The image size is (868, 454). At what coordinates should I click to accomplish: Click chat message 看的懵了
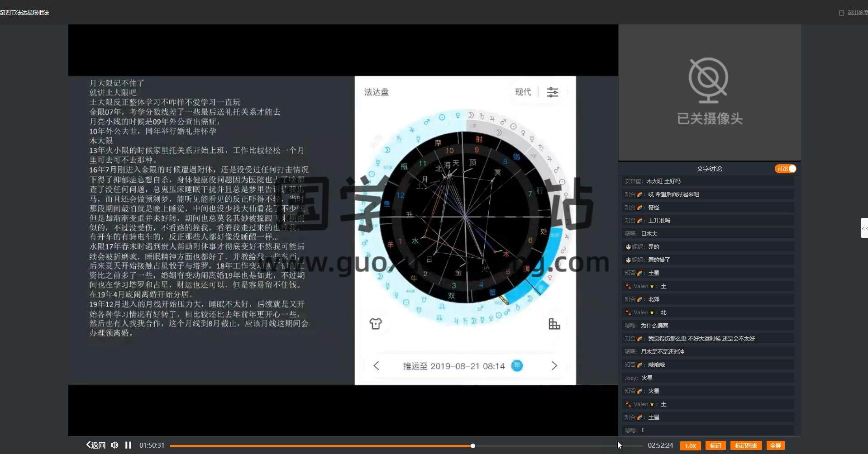click(x=659, y=260)
